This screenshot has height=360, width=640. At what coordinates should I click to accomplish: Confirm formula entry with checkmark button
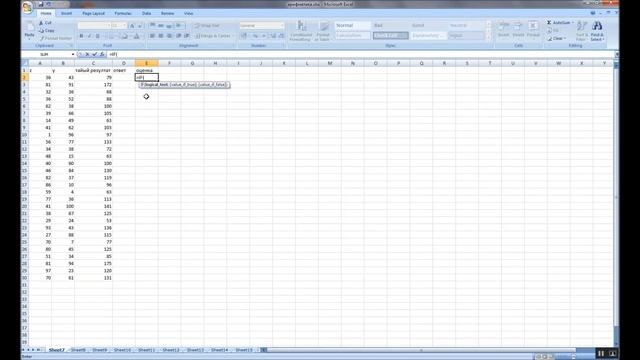95,54
